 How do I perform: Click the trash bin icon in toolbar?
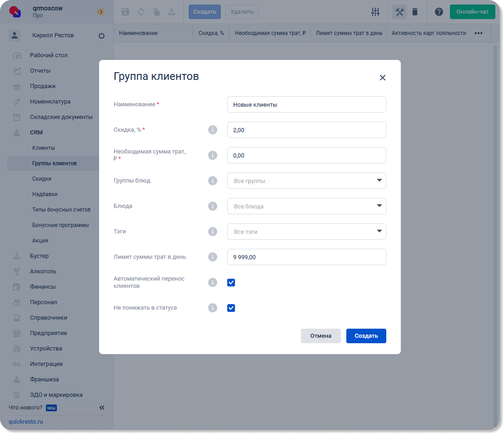(x=414, y=12)
